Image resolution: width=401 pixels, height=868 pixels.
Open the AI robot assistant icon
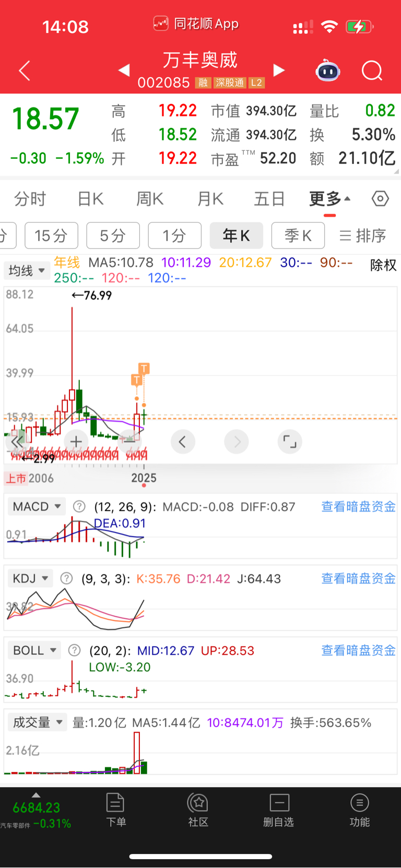[x=328, y=70]
